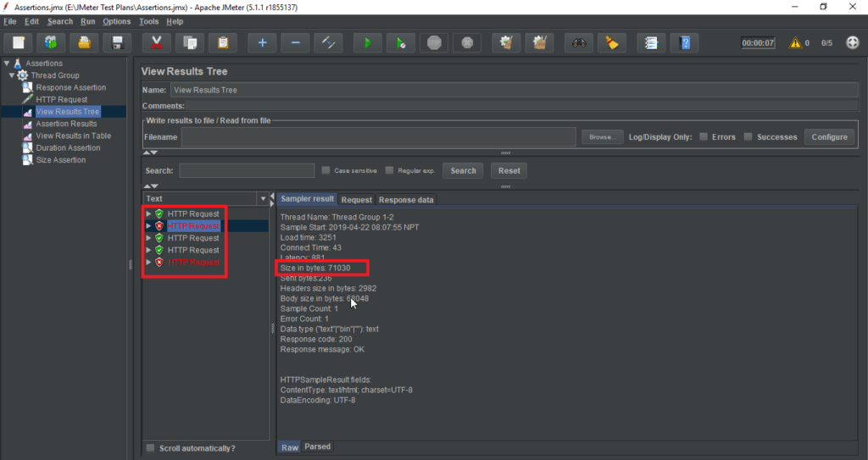
Task: Click the remote engines icon at far right
Action: pos(853,42)
